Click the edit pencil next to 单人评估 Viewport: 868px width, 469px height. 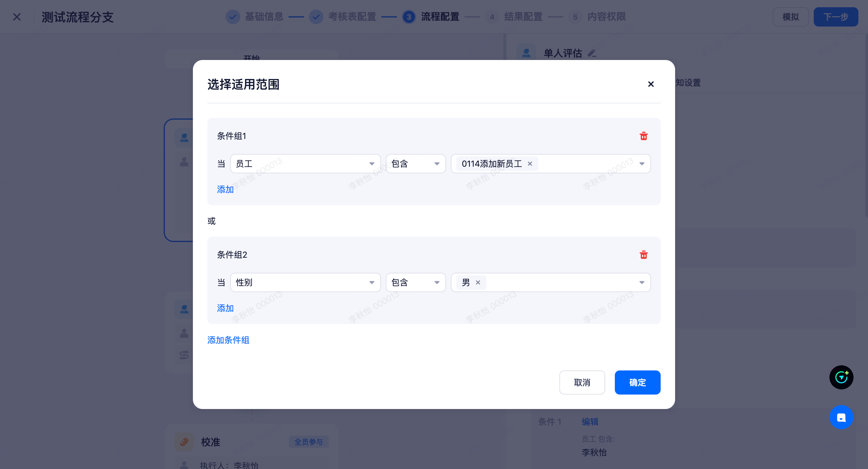[x=592, y=53]
